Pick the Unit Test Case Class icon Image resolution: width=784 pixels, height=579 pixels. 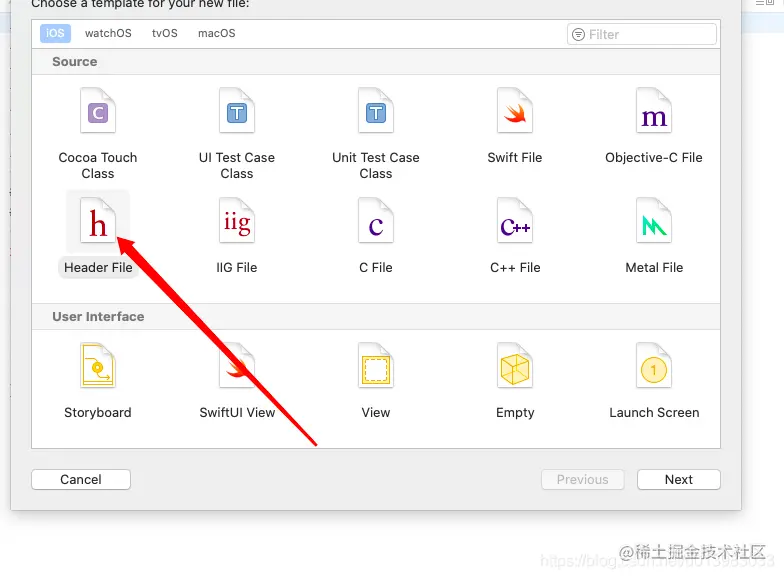tap(376, 110)
